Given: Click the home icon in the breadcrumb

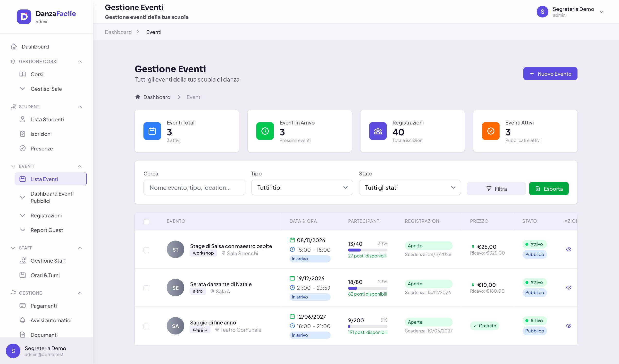Looking at the screenshot, I should click(138, 97).
